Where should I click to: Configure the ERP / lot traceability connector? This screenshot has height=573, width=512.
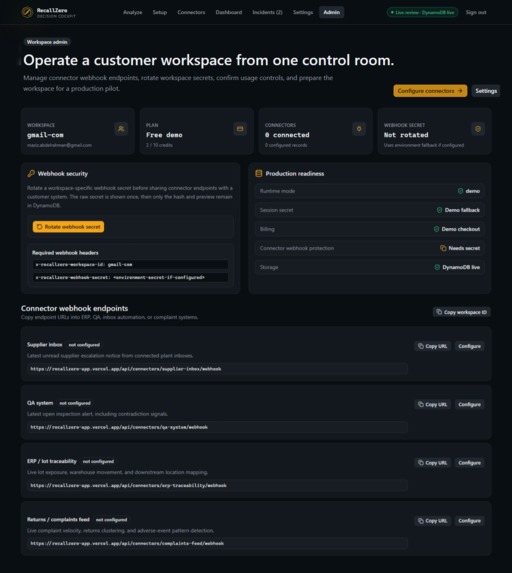coord(470,463)
